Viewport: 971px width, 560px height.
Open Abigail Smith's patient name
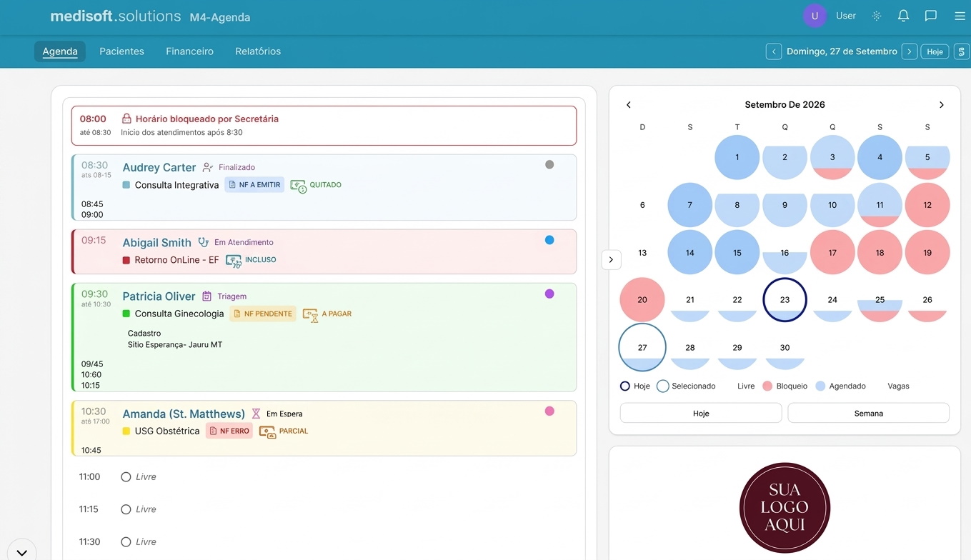click(157, 242)
